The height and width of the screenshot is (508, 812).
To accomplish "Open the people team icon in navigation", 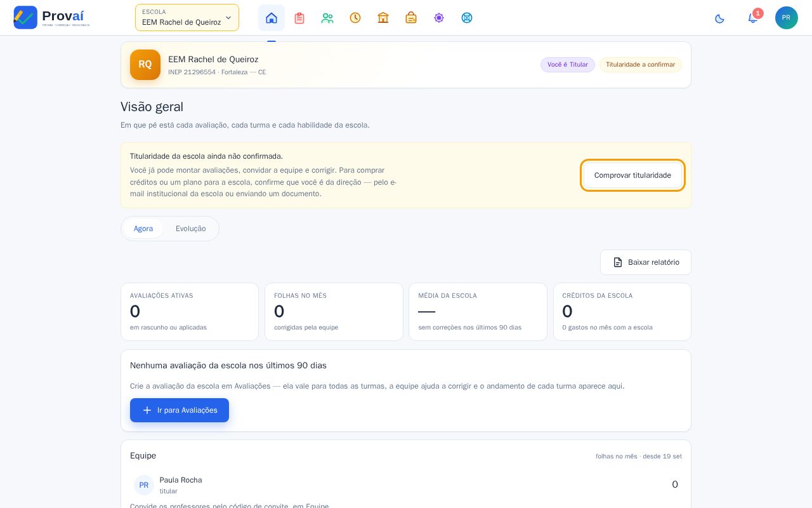I will 327,18.
